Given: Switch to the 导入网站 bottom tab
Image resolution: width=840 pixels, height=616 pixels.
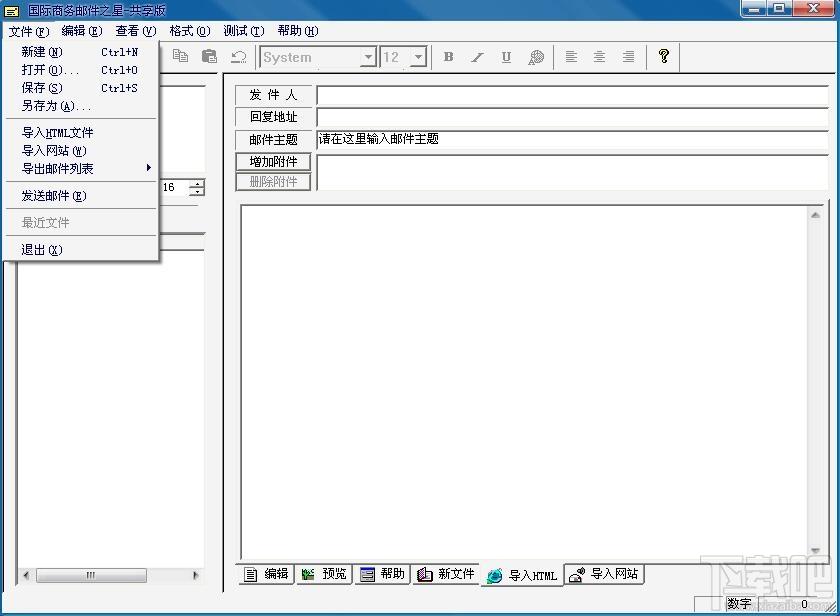Looking at the screenshot, I should click(x=604, y=574).
